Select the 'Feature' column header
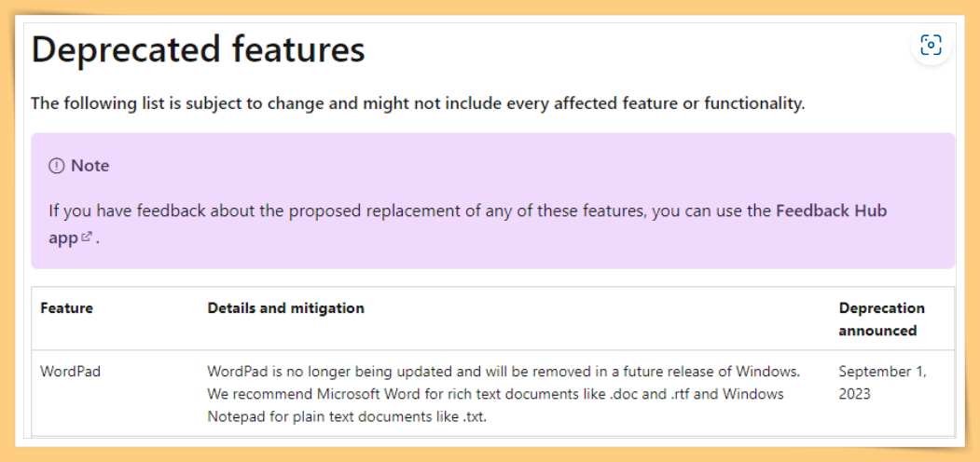The height and width of the screenshot is (462, 980). click(67, 307)
